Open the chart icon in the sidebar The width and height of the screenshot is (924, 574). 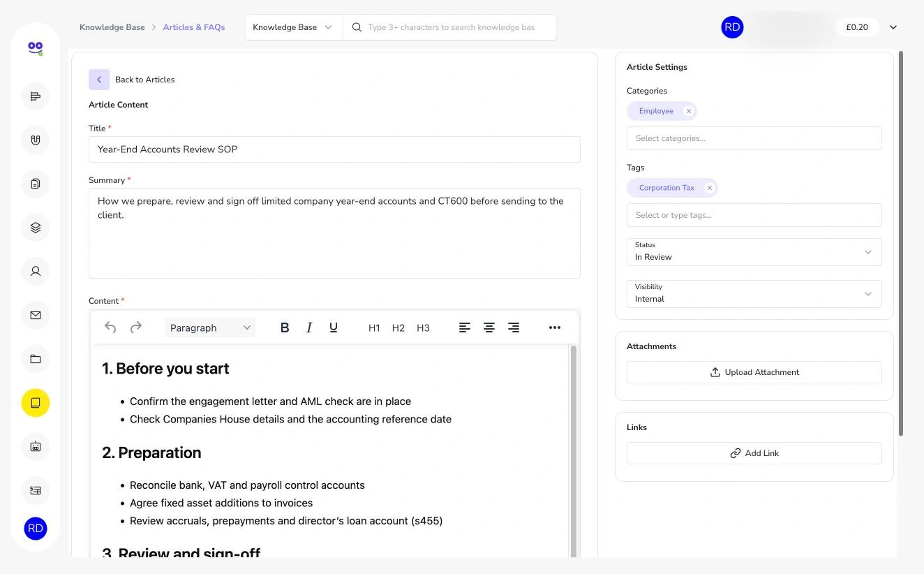click(x=36, y=96)
